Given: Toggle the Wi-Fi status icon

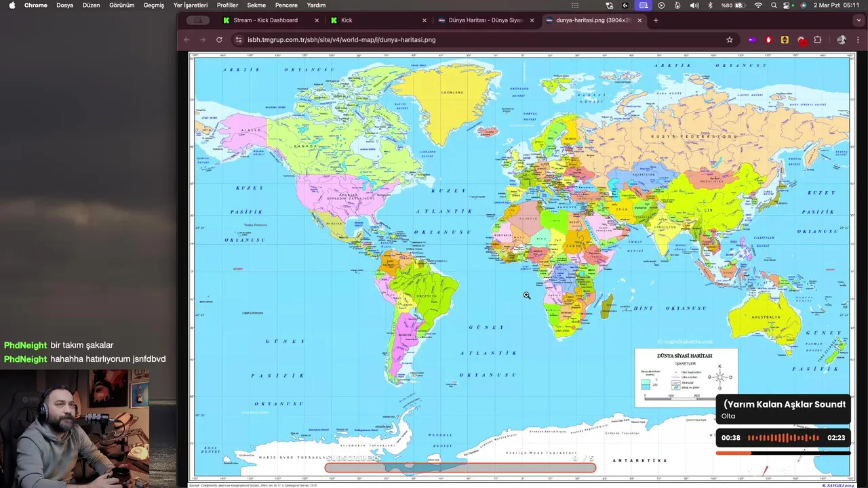Looking at the screenshot, I should (x=758, y=5).
